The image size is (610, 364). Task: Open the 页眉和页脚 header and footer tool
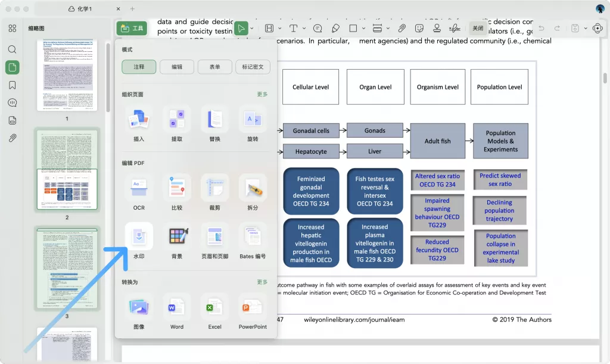[214, 241]
